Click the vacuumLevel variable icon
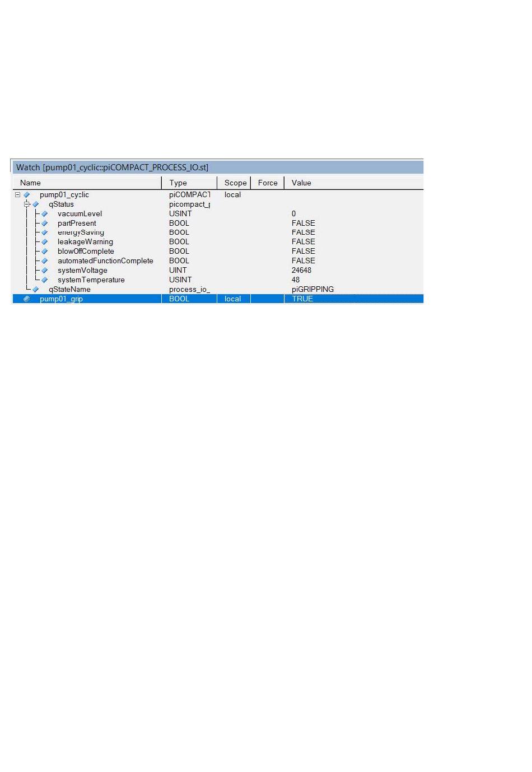The width and height of the screenshot is (532, 772). pos(44,214)
